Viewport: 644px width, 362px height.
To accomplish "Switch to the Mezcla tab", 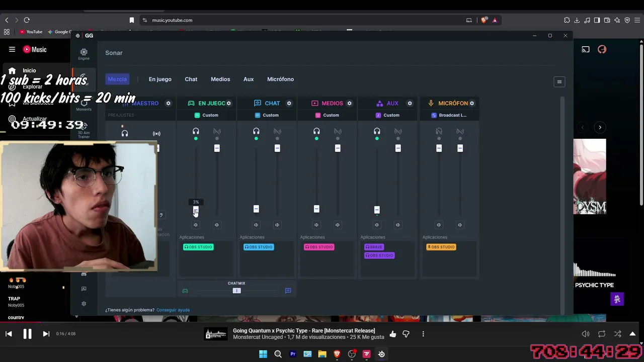I will [117, 79].
